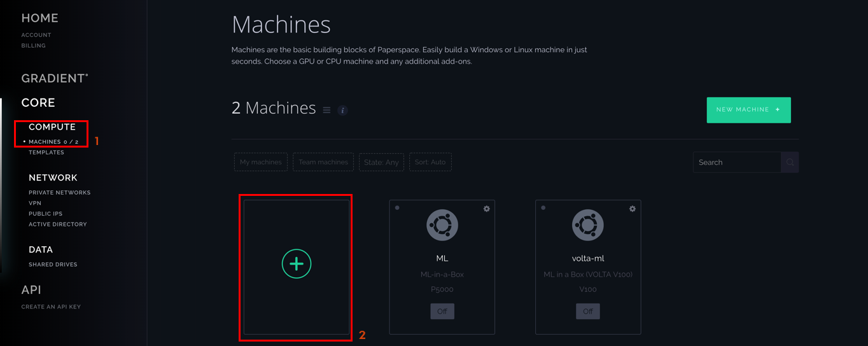Open API section in the sidebar

point(31,290)
